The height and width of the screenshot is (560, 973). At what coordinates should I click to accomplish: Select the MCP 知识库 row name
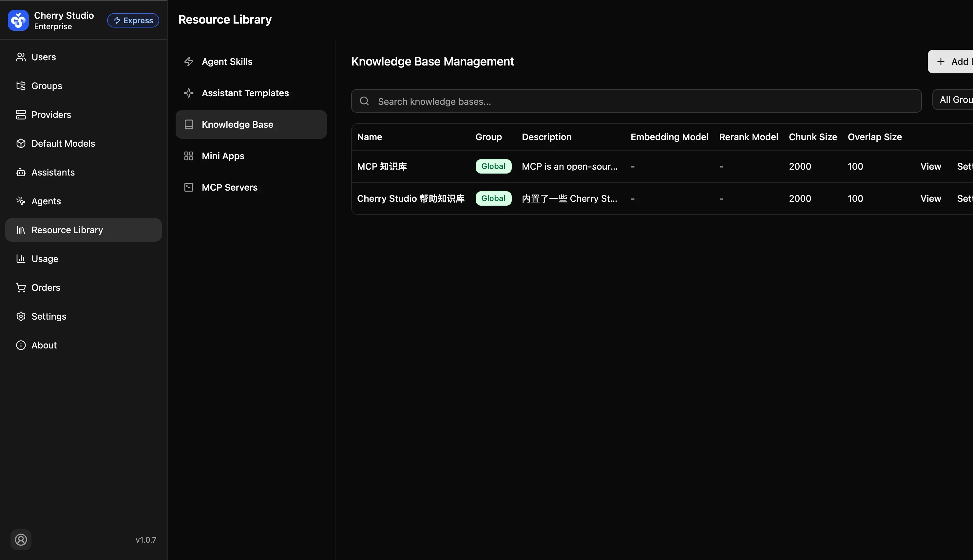pyautogui.click(x=382, y=167)
